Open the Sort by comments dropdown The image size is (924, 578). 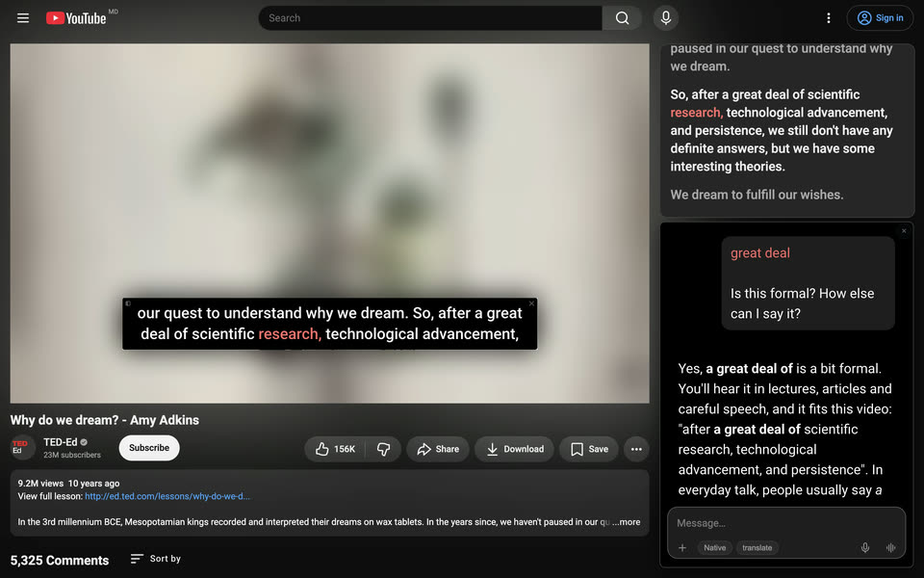click(156, 559)
